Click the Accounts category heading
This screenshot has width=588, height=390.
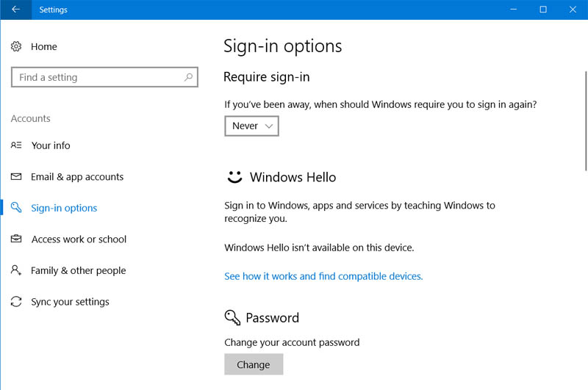30,118
